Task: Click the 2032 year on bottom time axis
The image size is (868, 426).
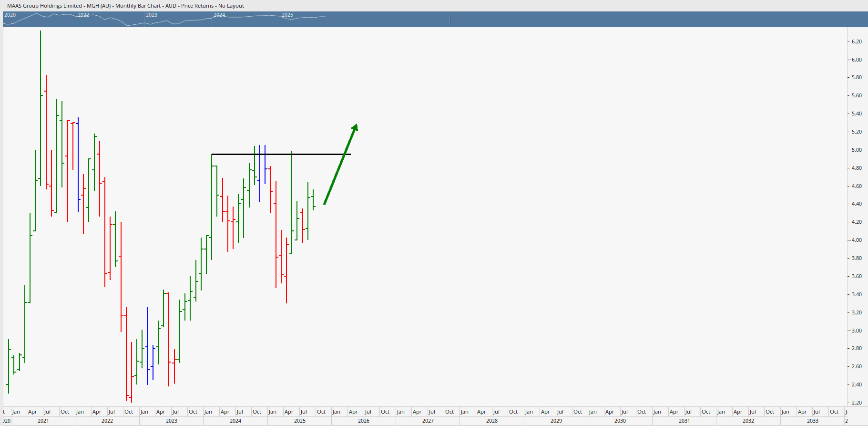Action: coord(748,421)
